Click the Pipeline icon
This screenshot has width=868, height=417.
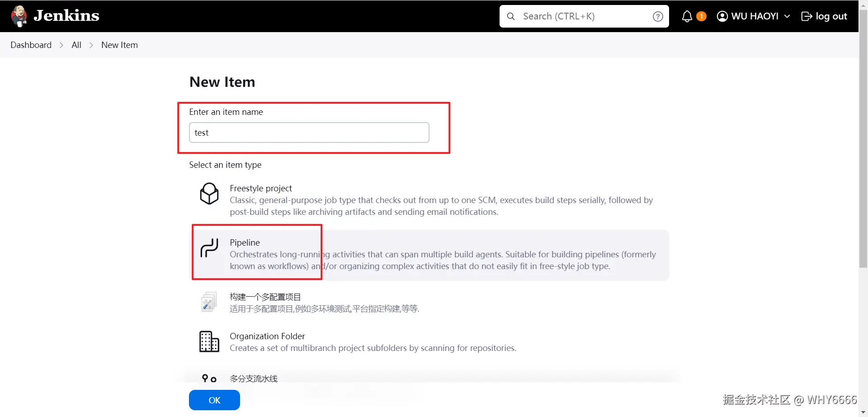point(209,248)
